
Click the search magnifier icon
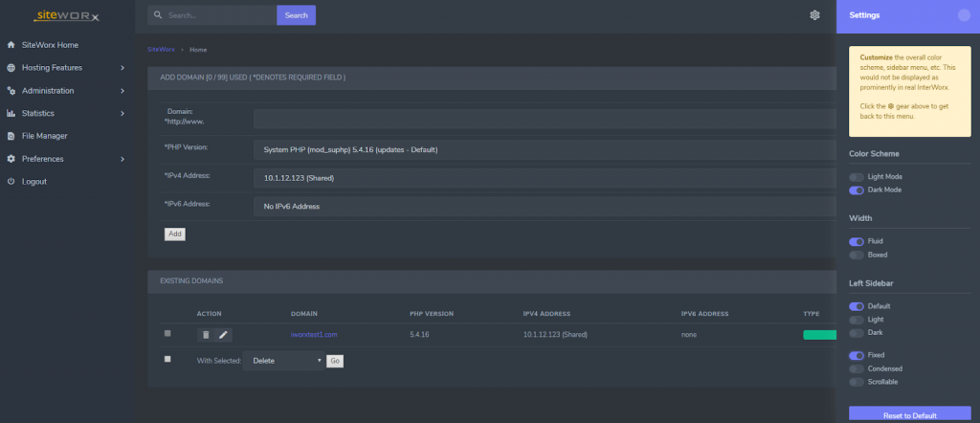tap(158, 15)
